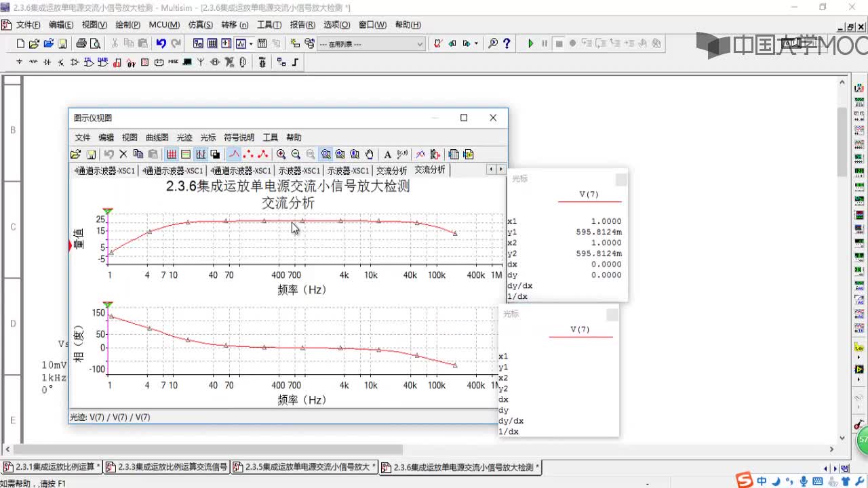The height and width of the screenshot is (488, 868).
Task: Open the 选项(O) menu
Action: coord(336,25)
